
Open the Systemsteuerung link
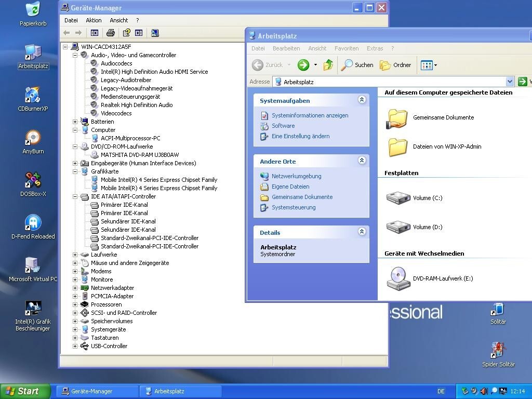pyautogui.click(x=294, y=207)
